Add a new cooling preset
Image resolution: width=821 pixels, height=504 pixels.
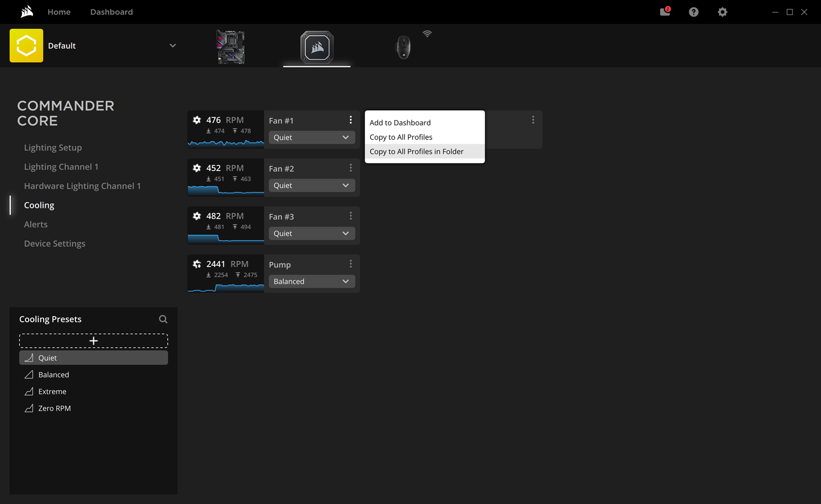pyautogui.click(x=93, y=341)
